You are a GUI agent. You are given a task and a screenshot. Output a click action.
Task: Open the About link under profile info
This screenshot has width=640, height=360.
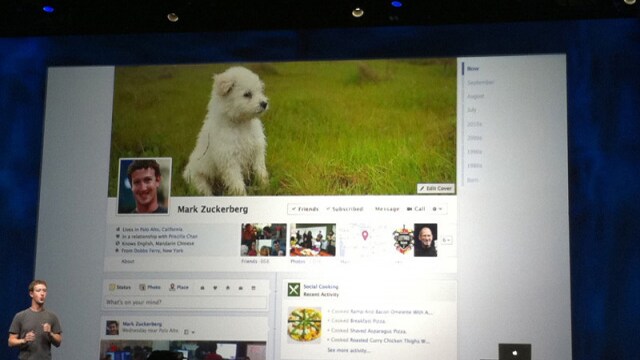[128, 261]
